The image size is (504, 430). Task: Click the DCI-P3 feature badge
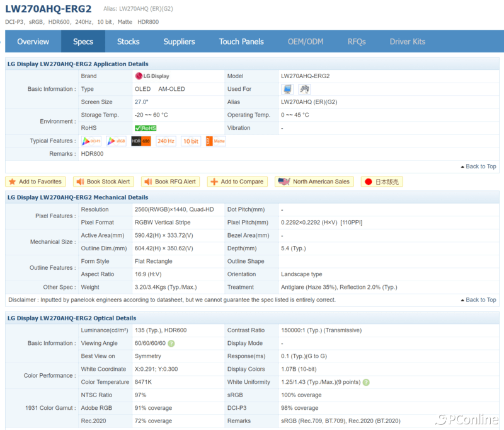point(91,141)
